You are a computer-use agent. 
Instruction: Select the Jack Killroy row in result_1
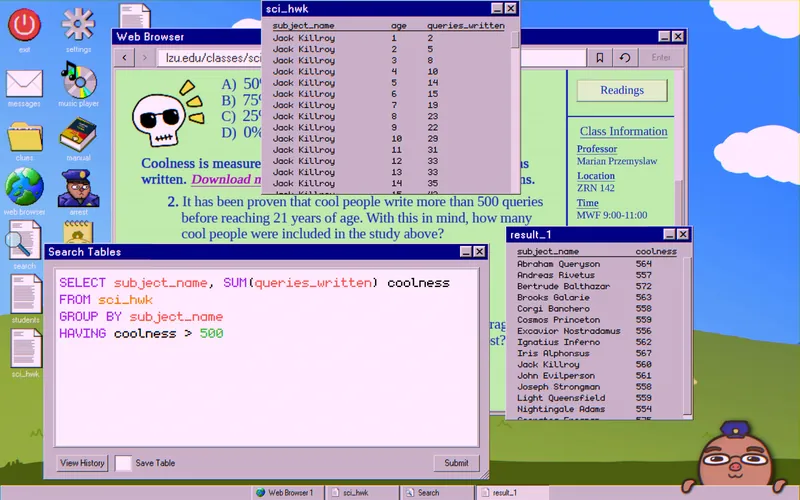click(x=598, y=364)
